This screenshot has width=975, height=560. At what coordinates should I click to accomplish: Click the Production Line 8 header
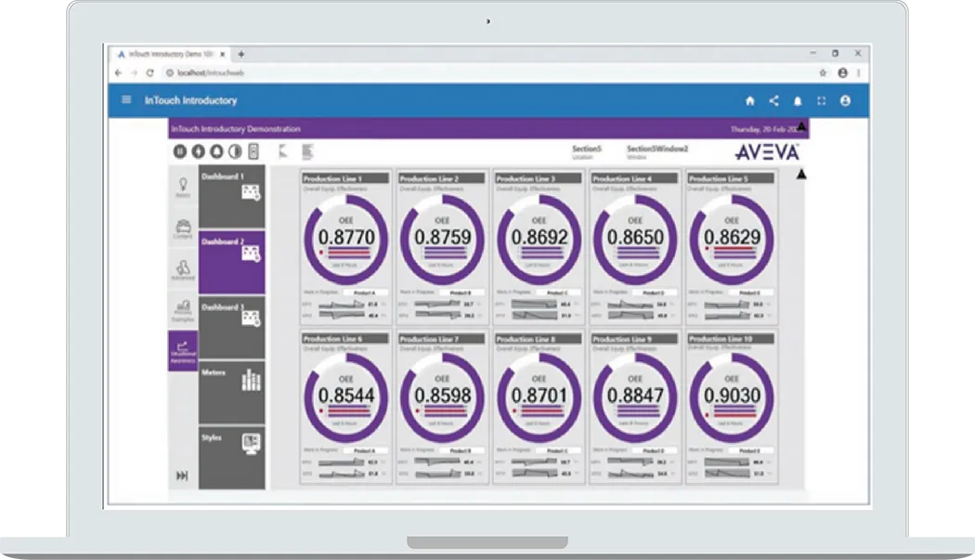(x=539, y=339)
